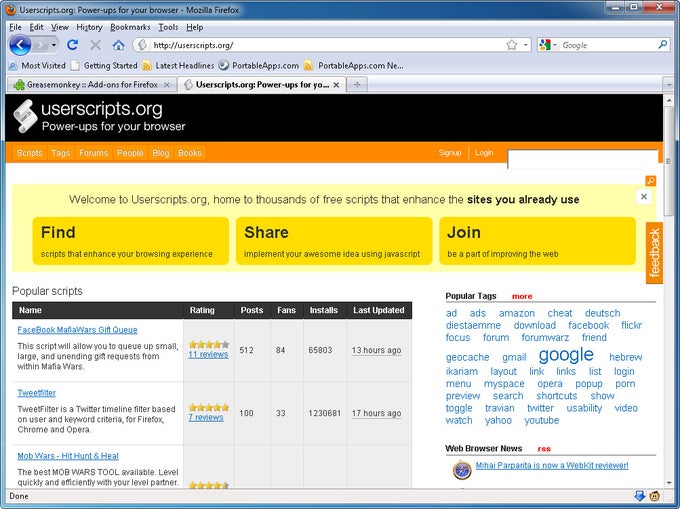Expand the back/forward history dropdown arrow

(x=54, y=45)
